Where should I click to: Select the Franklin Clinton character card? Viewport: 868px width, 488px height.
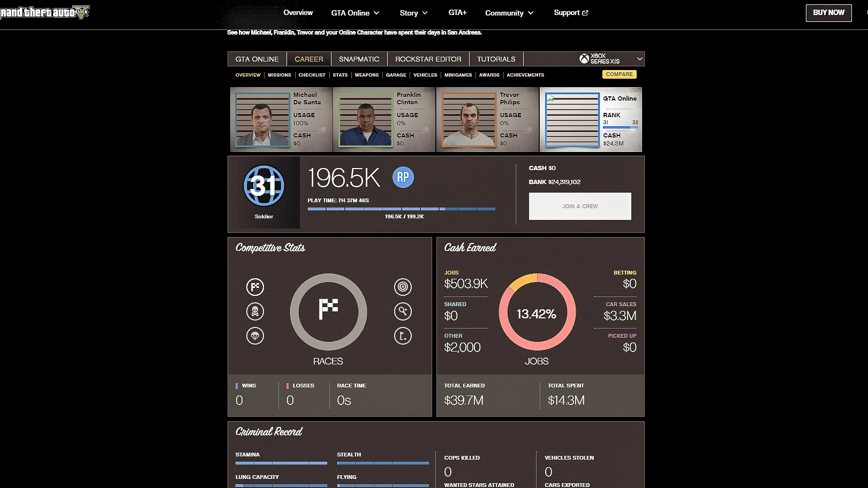[x=384, y=120]
